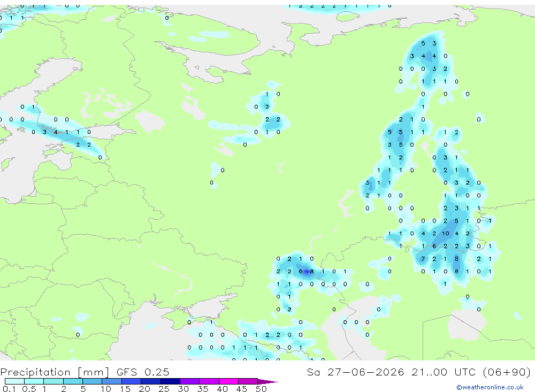Click the 30–35 mm violet legend swatch
Screen dimensions: 535x392
pyautogui.click(x=189, y=381)
